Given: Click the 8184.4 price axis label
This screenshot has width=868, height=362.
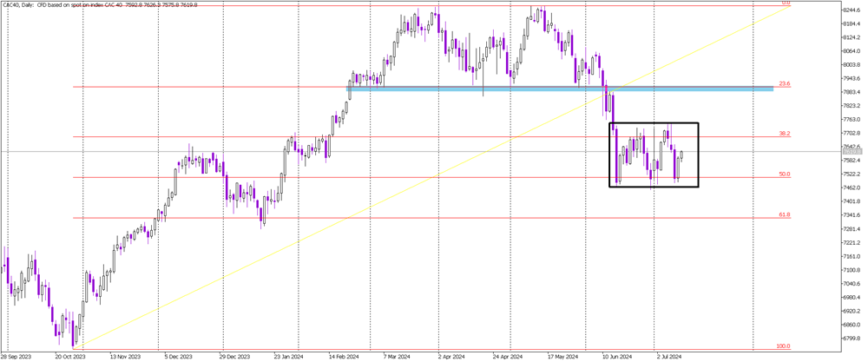Looking at the screenshot, I should pos(851,23).
